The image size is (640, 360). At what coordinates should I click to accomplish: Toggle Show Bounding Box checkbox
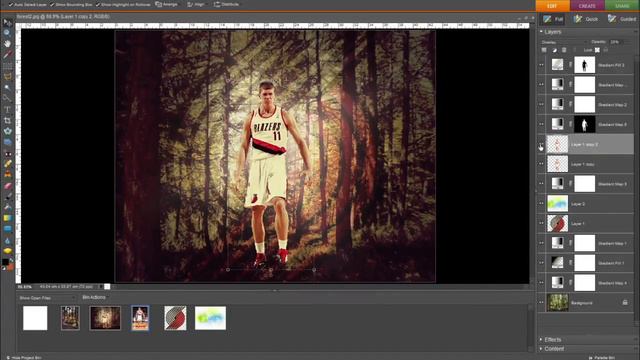tap(52, 4)
